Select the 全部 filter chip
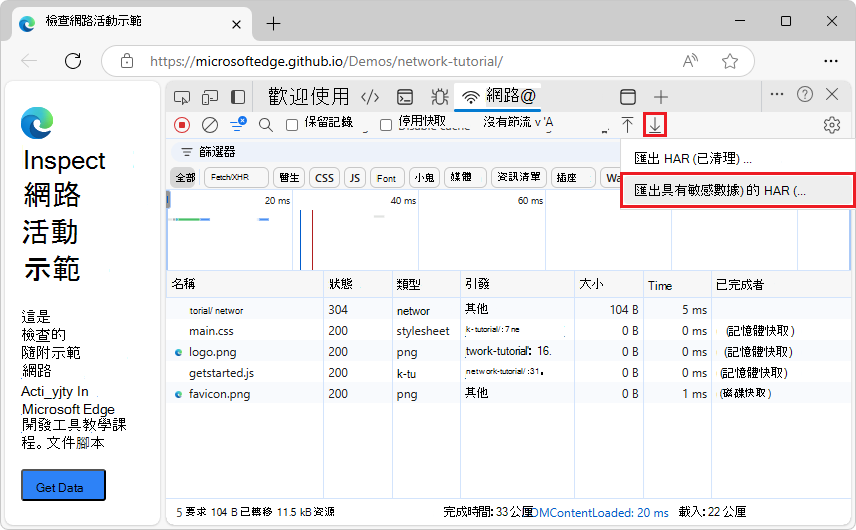The height and width of the screenshot is (530, 856). pyautogui.click(x=185, y=178)
